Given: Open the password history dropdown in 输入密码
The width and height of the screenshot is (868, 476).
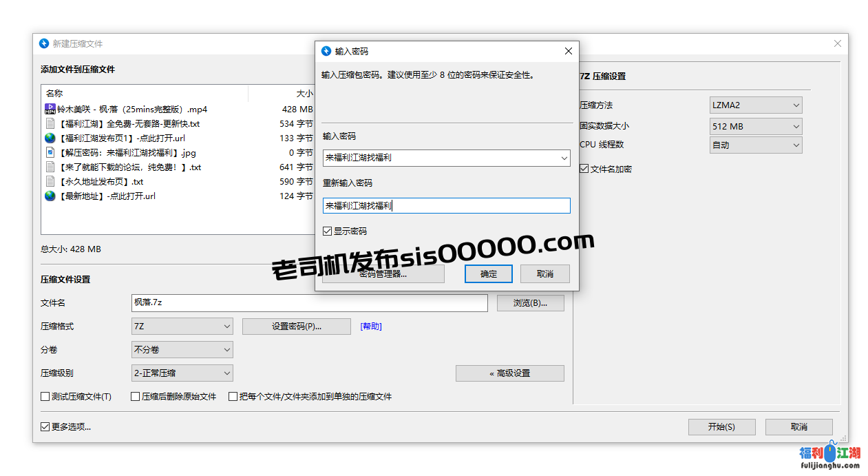Looking at the screenshot, I should coord(564,158).
